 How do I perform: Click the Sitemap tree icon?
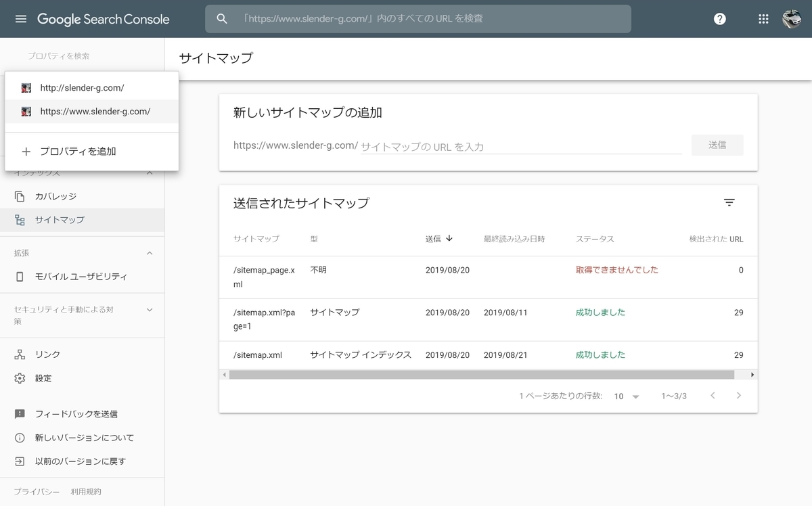point(20,220)
